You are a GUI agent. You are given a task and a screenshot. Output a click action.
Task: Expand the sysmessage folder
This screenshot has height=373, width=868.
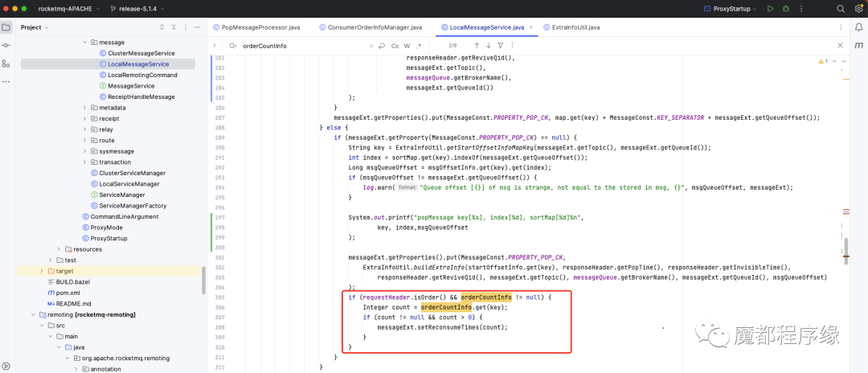tap(84, 151)
